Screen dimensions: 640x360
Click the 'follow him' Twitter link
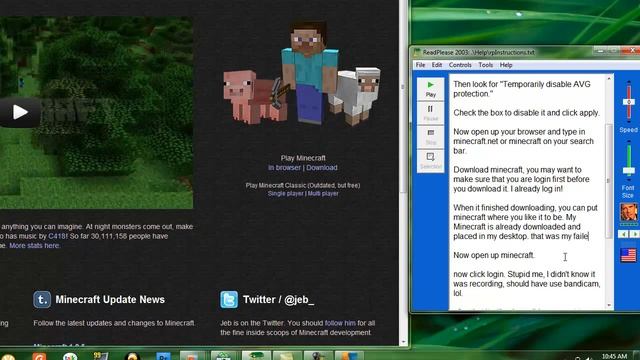coord(340,323)
